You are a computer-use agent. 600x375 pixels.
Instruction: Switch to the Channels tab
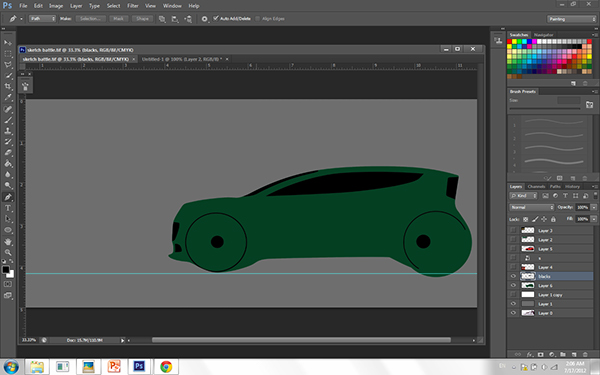click(x=536, y=186)
